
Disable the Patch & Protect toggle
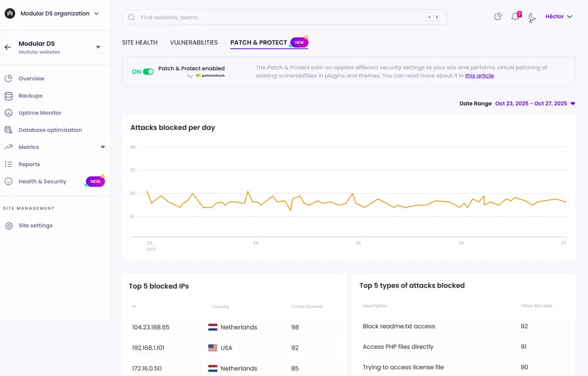click(148, 72)
